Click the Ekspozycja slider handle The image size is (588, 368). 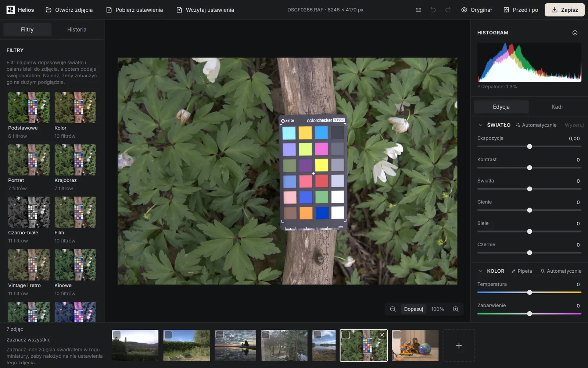click(x=530, y=146)
